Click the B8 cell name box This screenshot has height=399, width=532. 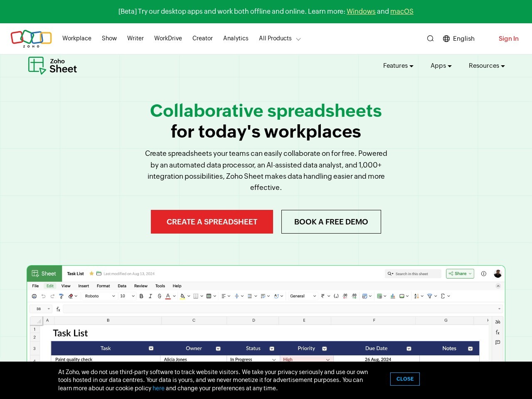point(41,309)
